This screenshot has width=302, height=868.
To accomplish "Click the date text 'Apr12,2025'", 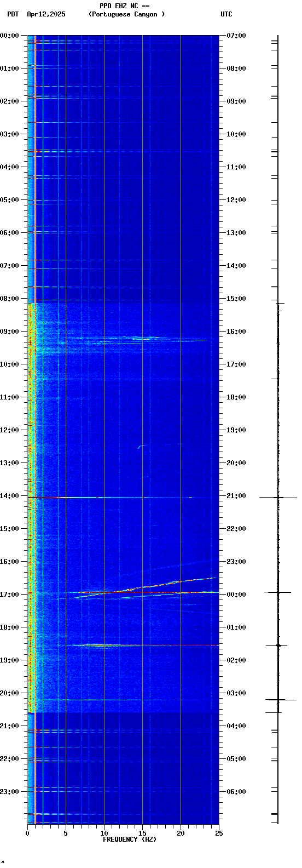I will pyautogui.click(x=46, y=14).
